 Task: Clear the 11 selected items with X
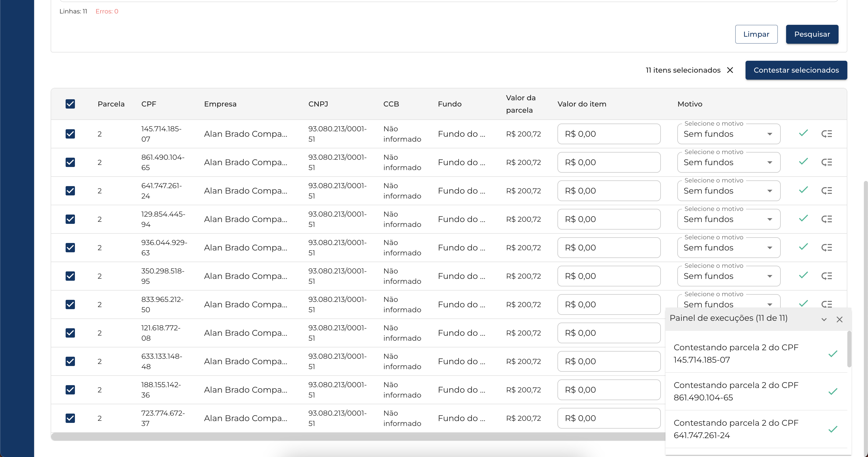click(x=730, y=70)
